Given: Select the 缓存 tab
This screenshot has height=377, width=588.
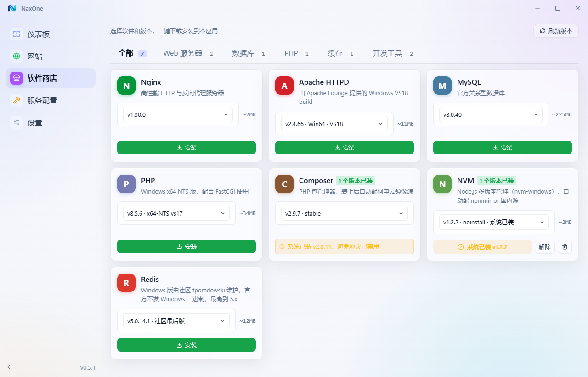Looking at the screenshot, I should pos(341,53).
